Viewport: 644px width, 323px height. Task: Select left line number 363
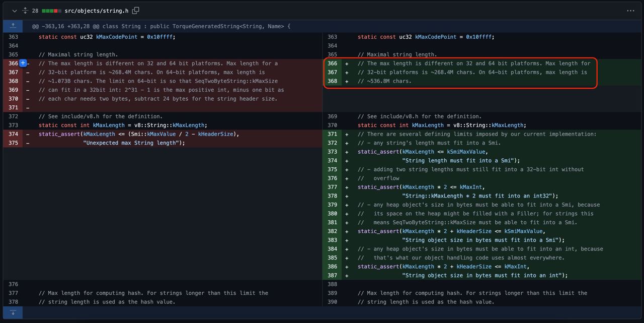(13, 37)
